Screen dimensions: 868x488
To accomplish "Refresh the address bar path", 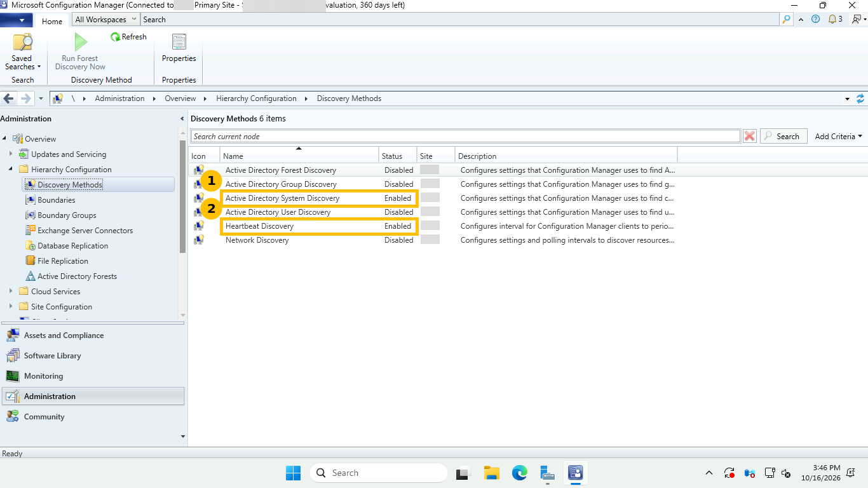I will click(860, 98).
